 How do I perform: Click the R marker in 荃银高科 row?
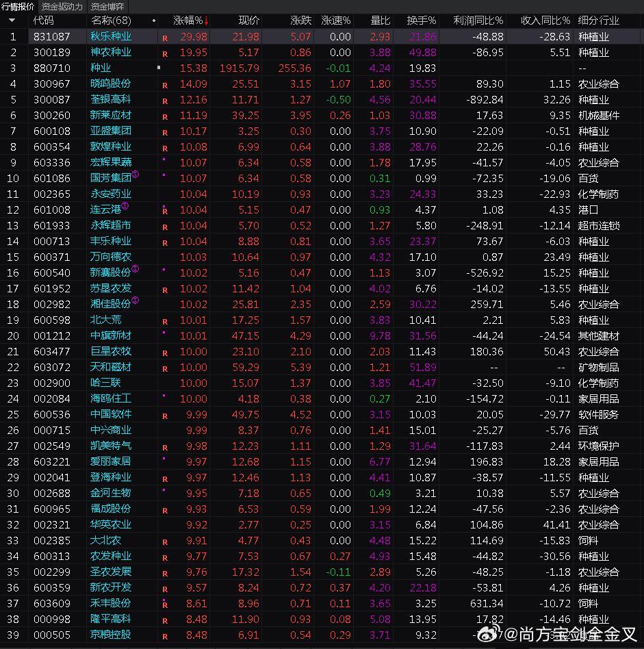(165, 101)
